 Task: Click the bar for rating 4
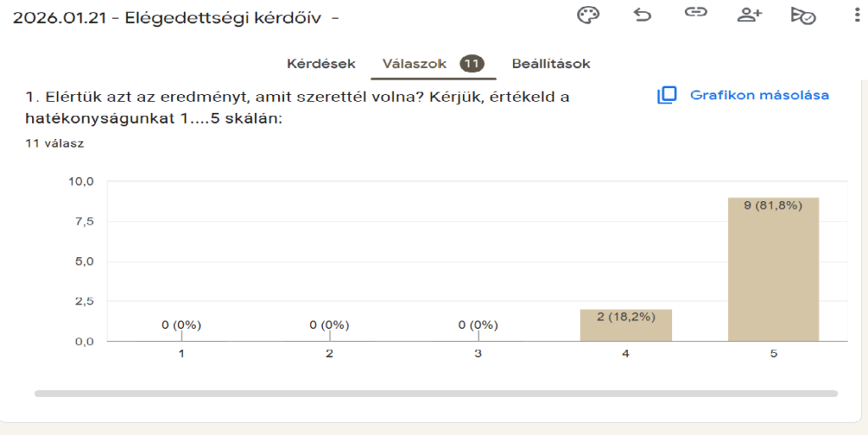626,326
